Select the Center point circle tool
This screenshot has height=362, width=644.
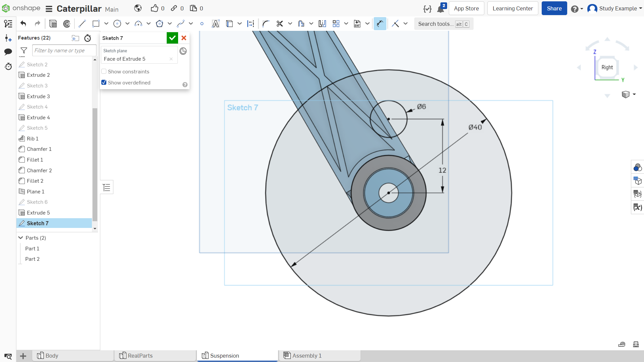pyautogui.click(x=117, y=24)
